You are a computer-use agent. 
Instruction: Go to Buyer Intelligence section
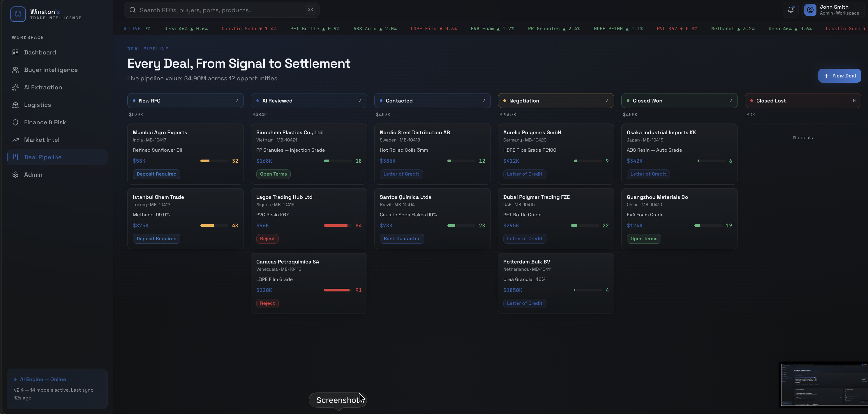57,70
